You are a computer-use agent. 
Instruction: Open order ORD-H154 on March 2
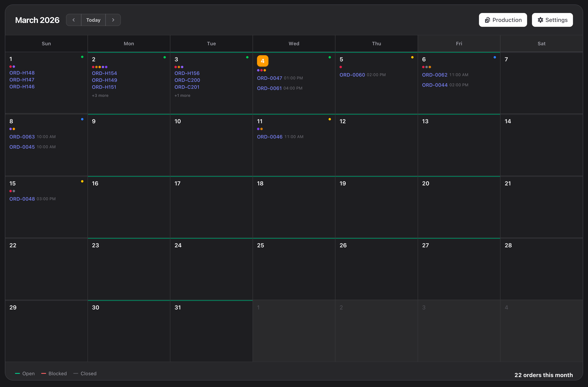(104, 73)
